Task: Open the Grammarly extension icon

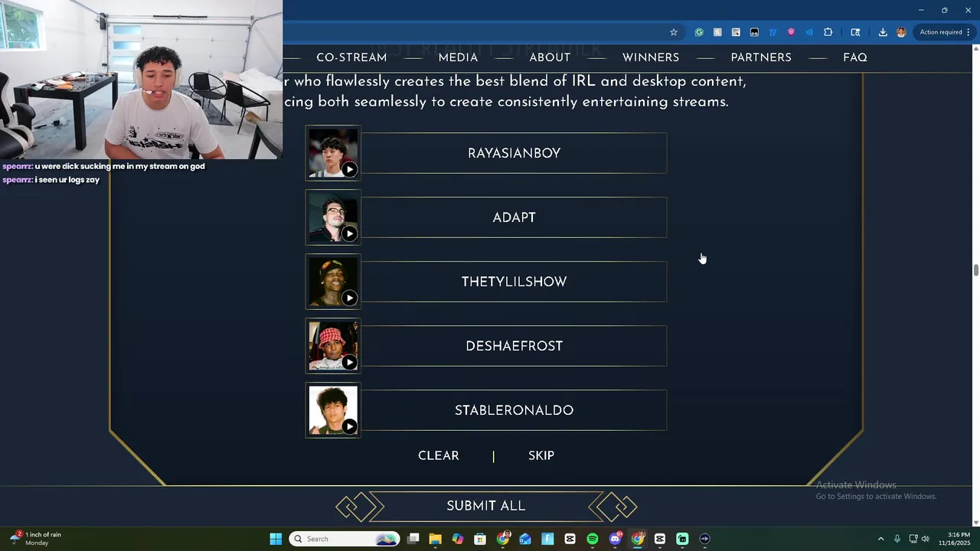Action: tap(699, 32)
